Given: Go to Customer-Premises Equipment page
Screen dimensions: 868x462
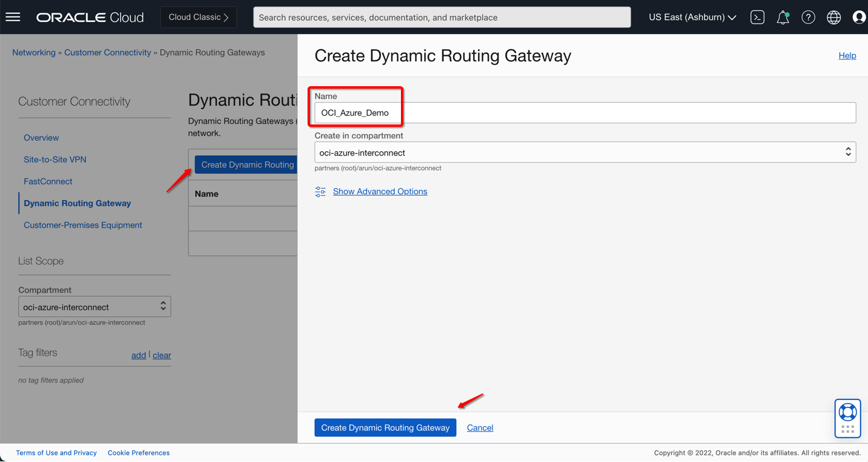Looking at the screenshot, I should (x=82, y=225).
